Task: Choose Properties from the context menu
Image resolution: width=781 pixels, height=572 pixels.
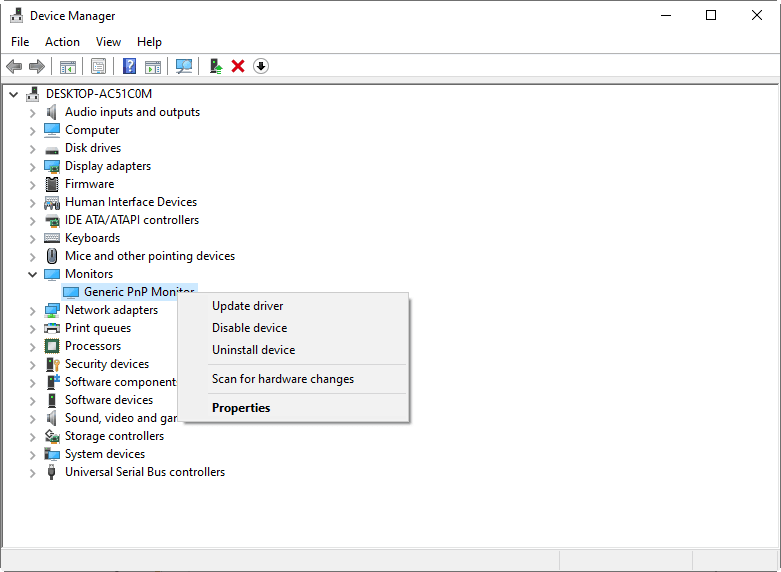Action: pos(294,408)
